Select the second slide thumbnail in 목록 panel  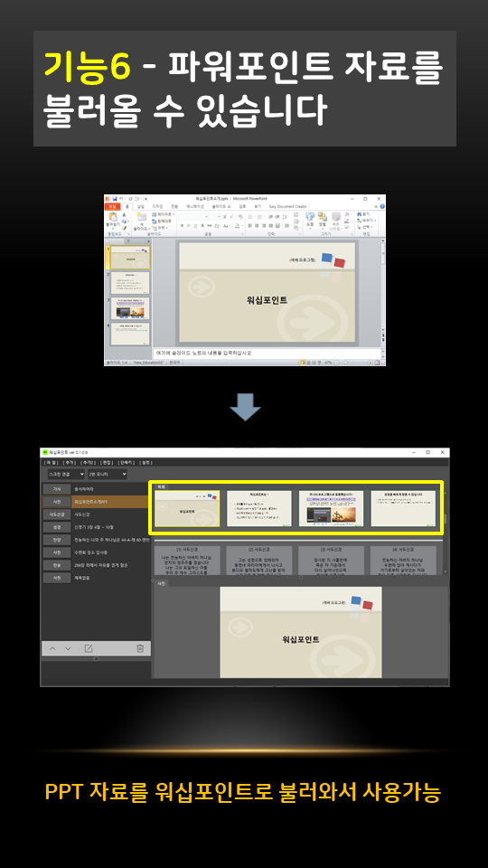(259, 508)
